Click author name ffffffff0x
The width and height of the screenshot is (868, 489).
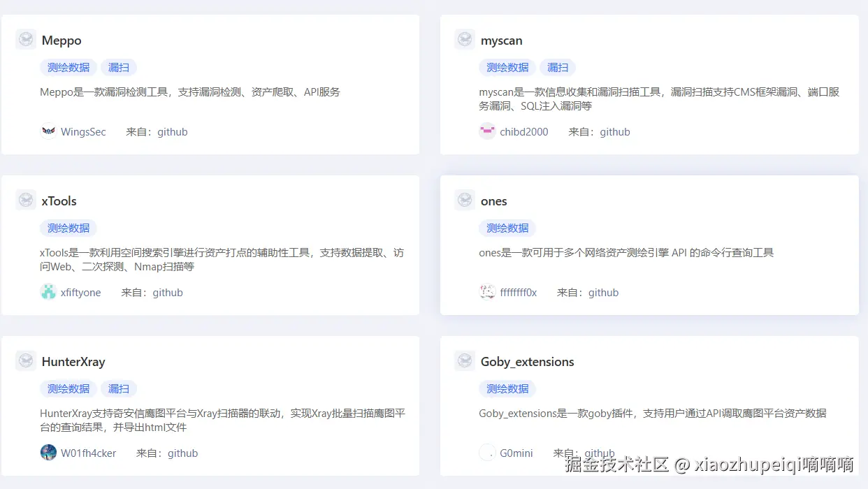pos(519,293)
